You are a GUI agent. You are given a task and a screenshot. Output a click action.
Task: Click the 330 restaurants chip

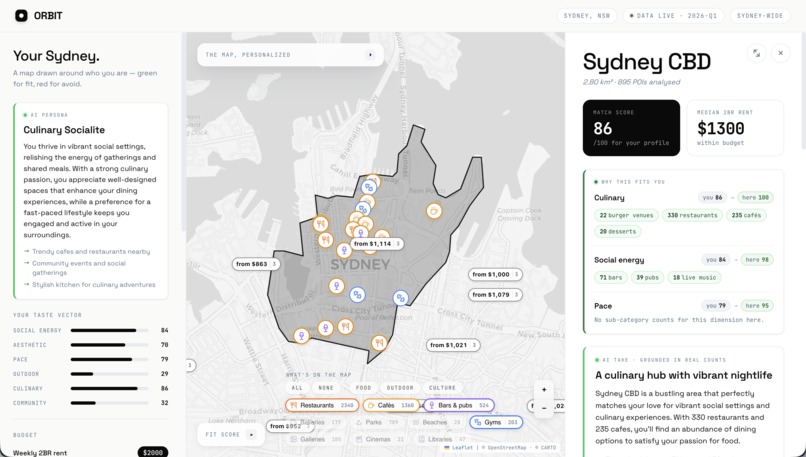[x=692, y=215]
